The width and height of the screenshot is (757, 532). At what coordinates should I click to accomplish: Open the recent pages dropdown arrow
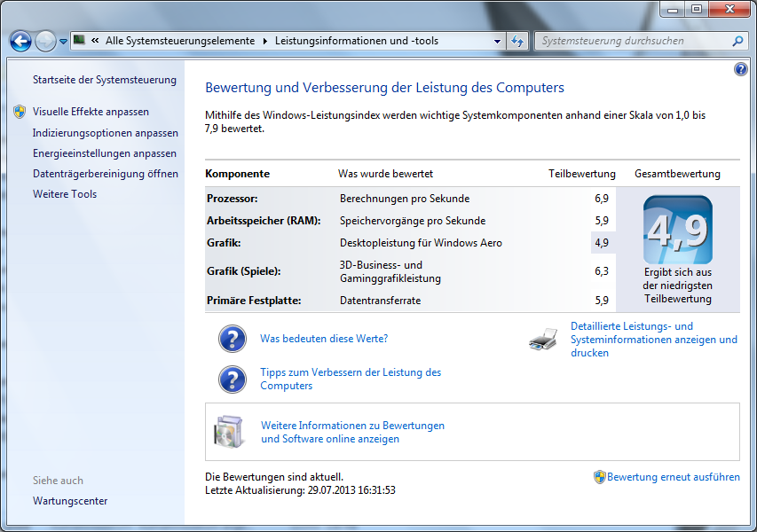(x=63, y=42)
